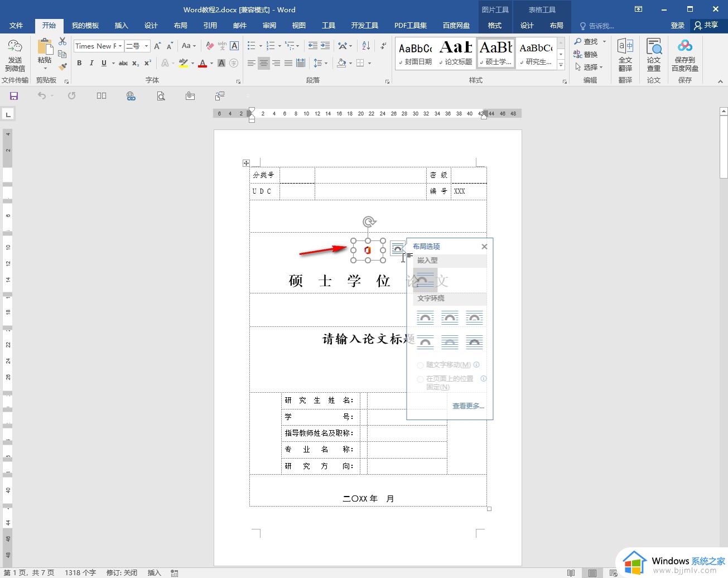The height and width of the screenshot is (578, 728).
Task: Select Square text wrapping layout option
Action: coord(425,318)
